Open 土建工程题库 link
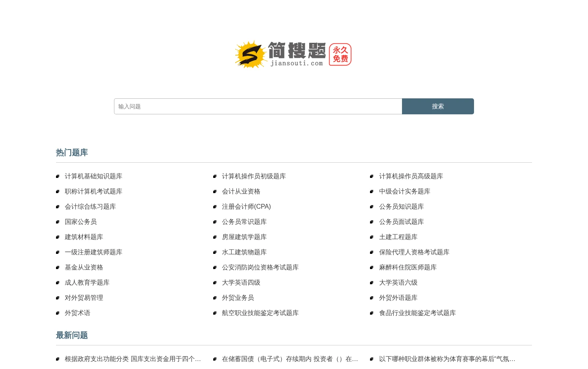The height and width of the screenshot is (369, 588). click(x=398, y=237)
